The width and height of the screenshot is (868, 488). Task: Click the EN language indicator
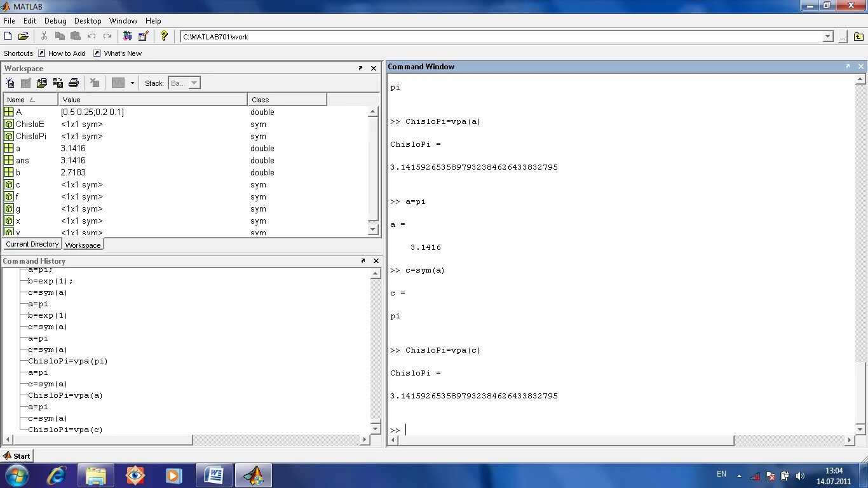coord(721,474)
